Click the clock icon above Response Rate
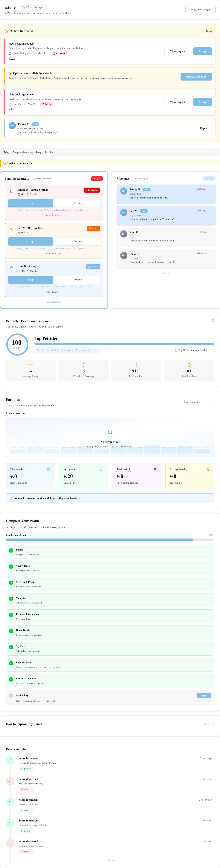Screen dimensions: 220x868 [136, 365]
